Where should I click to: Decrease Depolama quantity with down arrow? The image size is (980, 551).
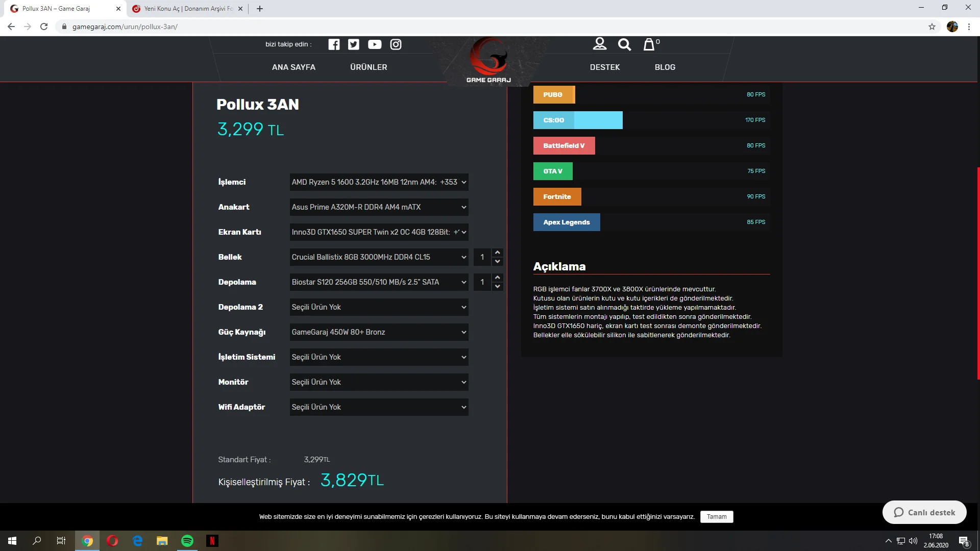click(x=498, y=287)
